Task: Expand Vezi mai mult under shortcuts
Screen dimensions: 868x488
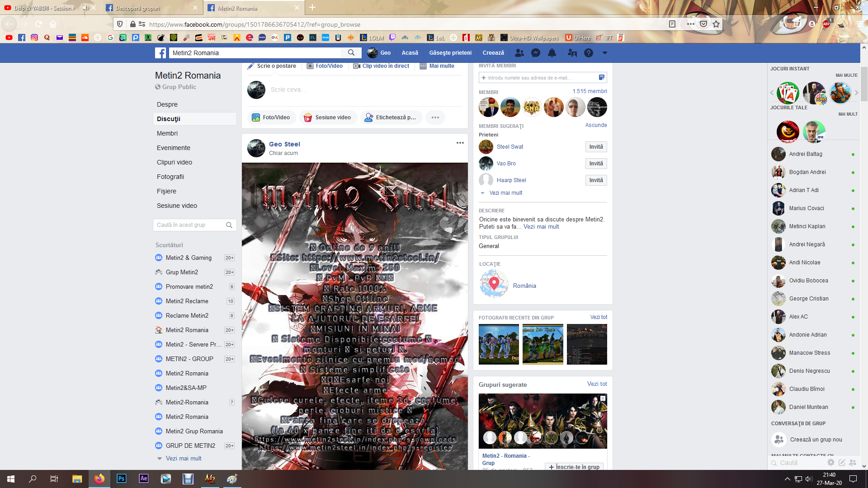Action: (x=184, y=458)
